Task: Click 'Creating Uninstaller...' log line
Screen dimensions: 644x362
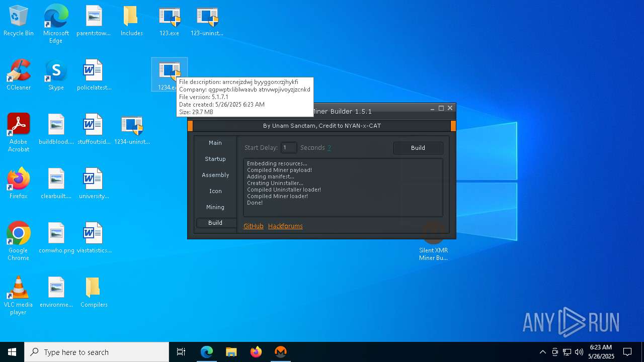Action: [x=275, y=183]
